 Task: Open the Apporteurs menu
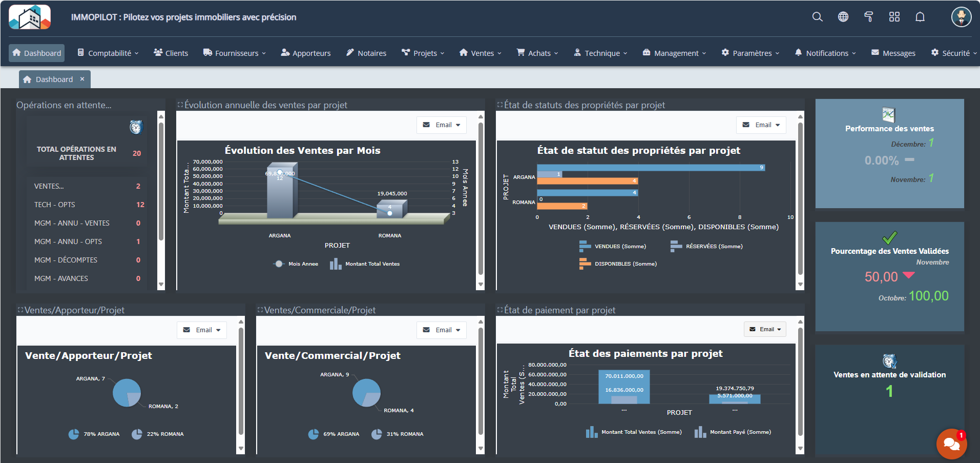coord(306,53)
